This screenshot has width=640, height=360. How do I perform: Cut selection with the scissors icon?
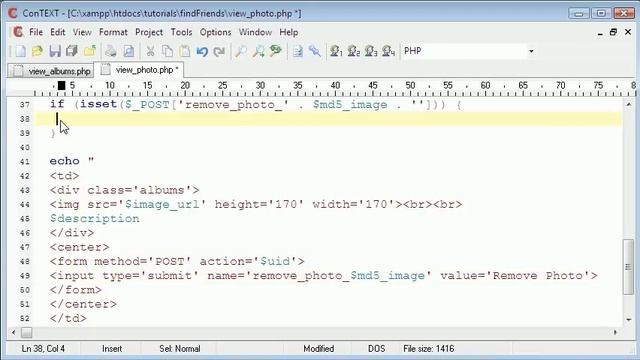[x=150, y=51]
